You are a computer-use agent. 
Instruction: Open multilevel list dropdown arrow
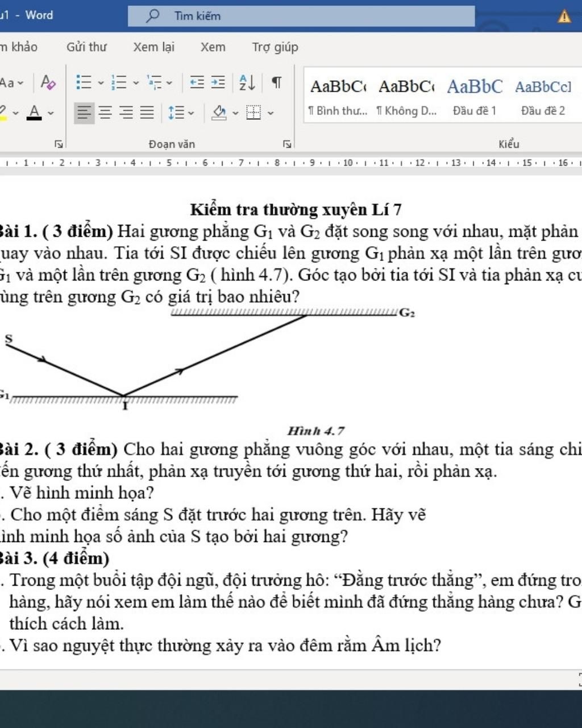169,83
